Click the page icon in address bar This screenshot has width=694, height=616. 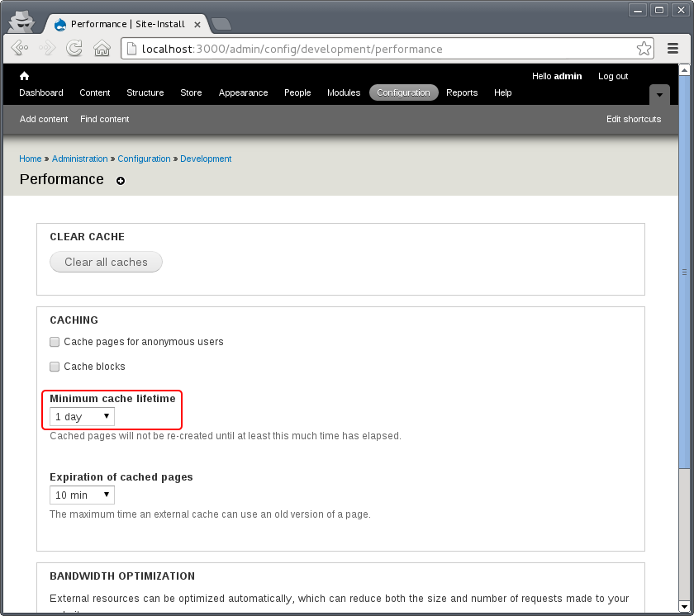[131, 48]
